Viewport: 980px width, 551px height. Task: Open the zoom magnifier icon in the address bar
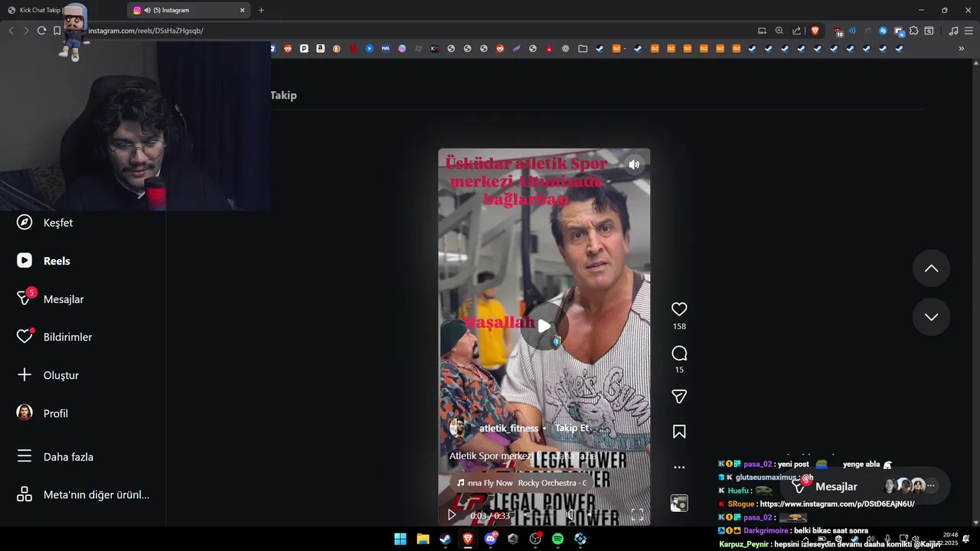coord(779,31)
